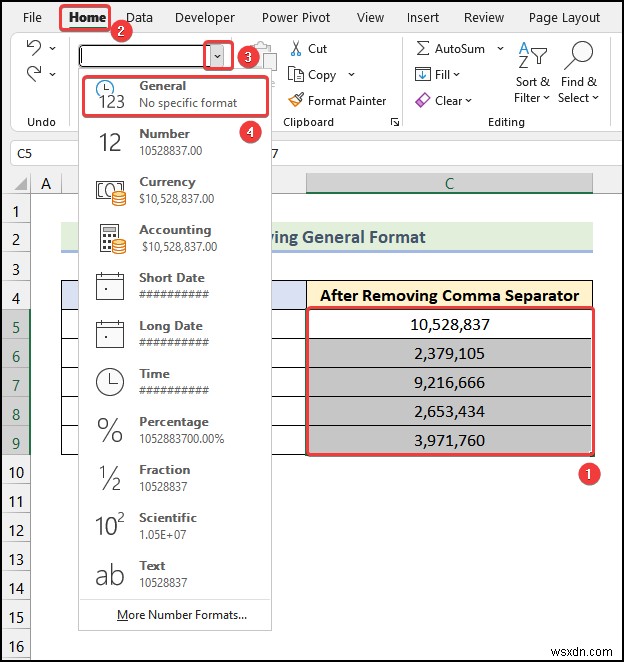624x662 pixels.
Task: Switch to the Review tab
Action: [484, 17]
